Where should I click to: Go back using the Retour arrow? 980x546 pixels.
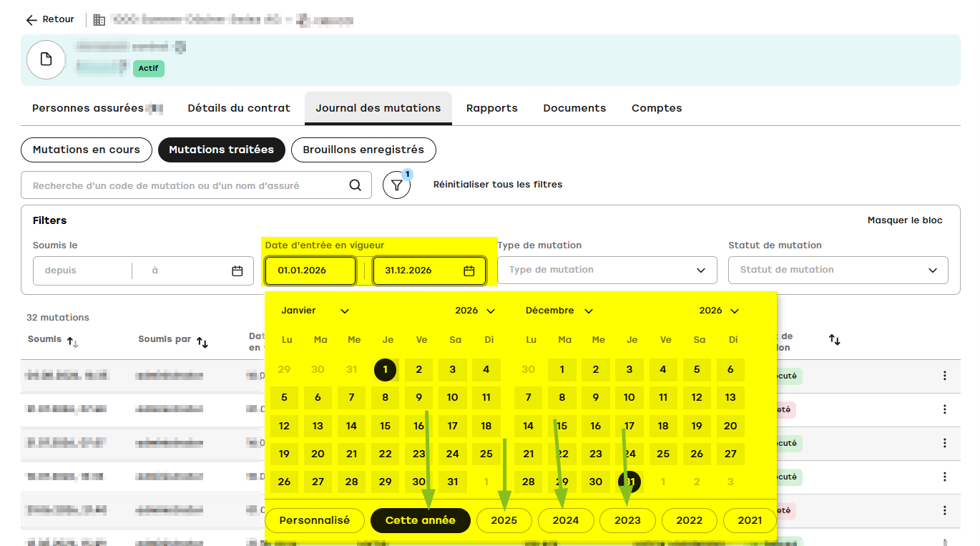pyautogui.click(x=31, y=20)
